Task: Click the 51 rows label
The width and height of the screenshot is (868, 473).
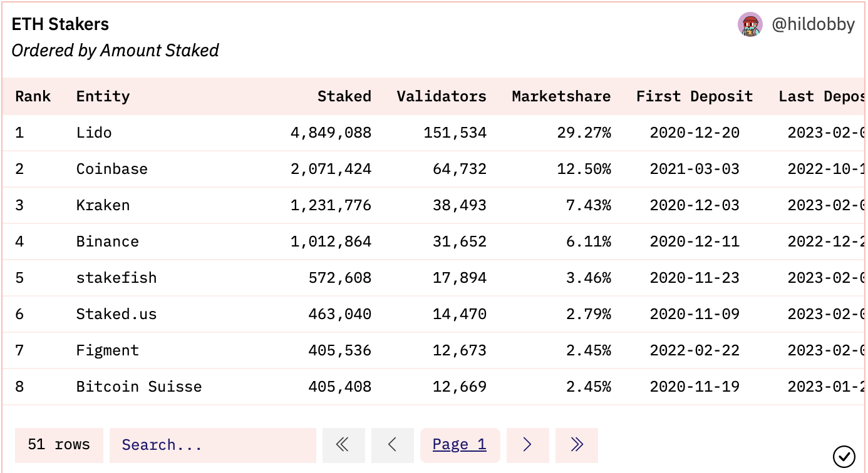Action: click(x=59, y=445)
